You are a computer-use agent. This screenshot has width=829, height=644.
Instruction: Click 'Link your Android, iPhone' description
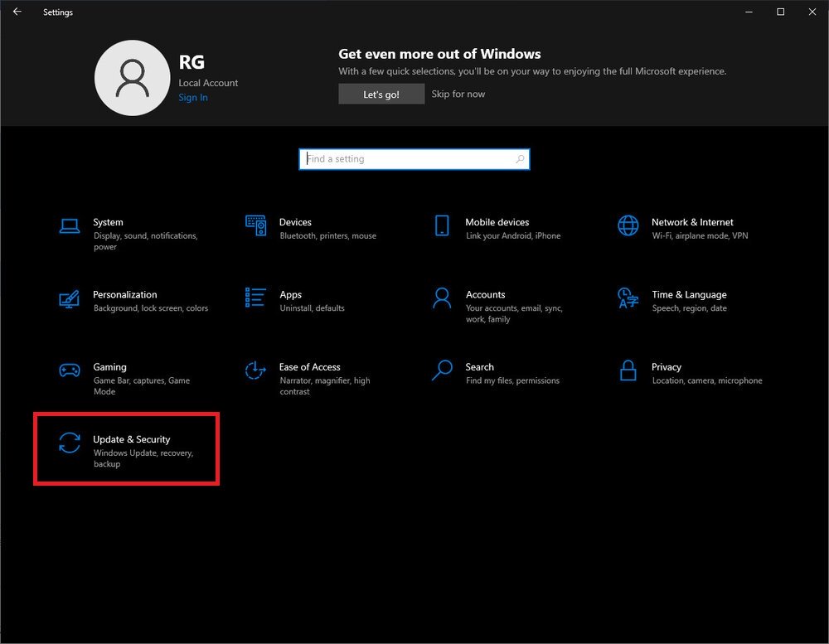513,236
